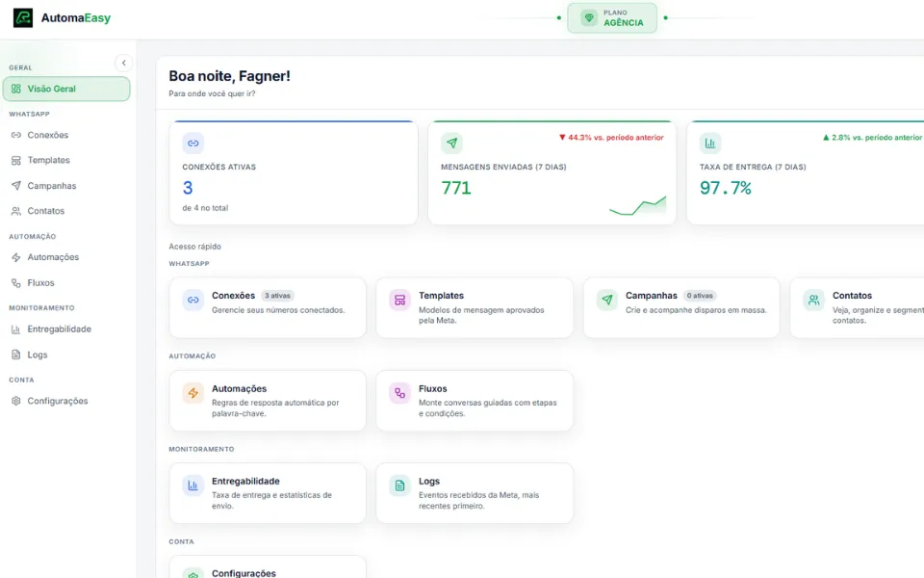The height and width of the screenshot is (578, 924).
Task: Click the Campanhas paper-plane icon in sidebar
Action: click(x=16, y=186)
